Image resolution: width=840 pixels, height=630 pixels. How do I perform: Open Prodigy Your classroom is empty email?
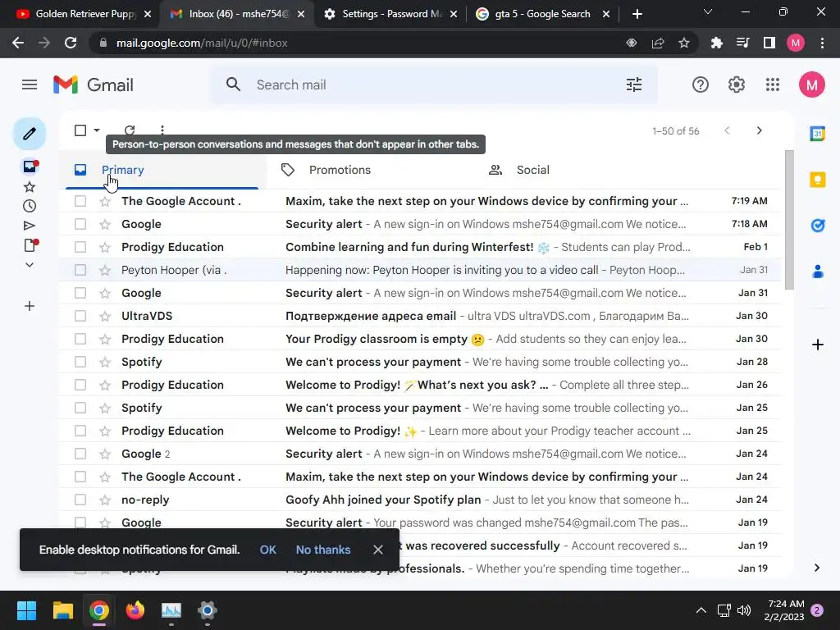point(420,339)
